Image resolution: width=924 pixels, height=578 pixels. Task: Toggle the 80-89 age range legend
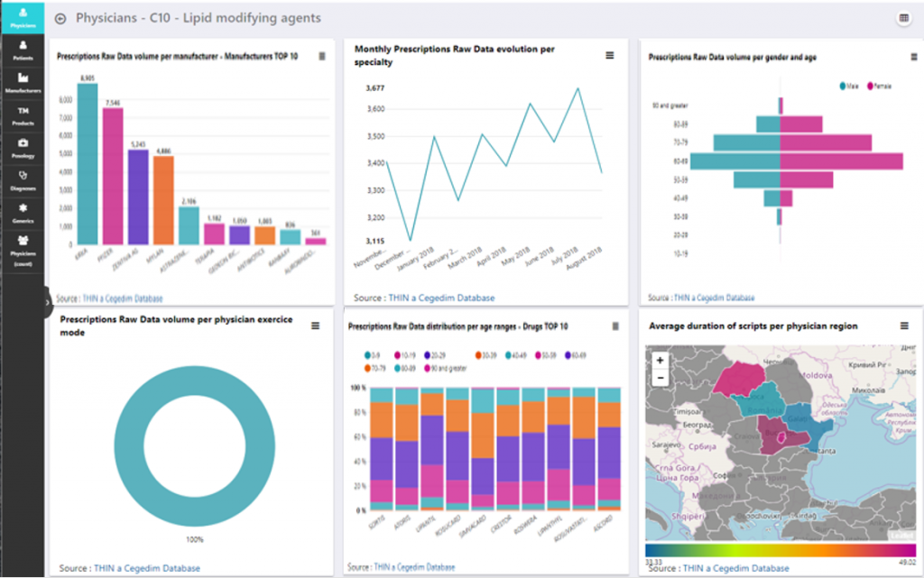pyautogui.click(x=405, y=369)
